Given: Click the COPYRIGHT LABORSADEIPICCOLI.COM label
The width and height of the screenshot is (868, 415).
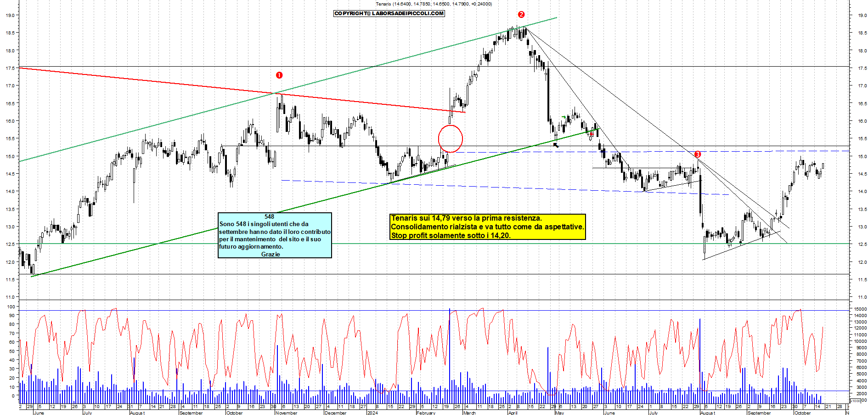Looking at the screenshot, I should 389,13.
